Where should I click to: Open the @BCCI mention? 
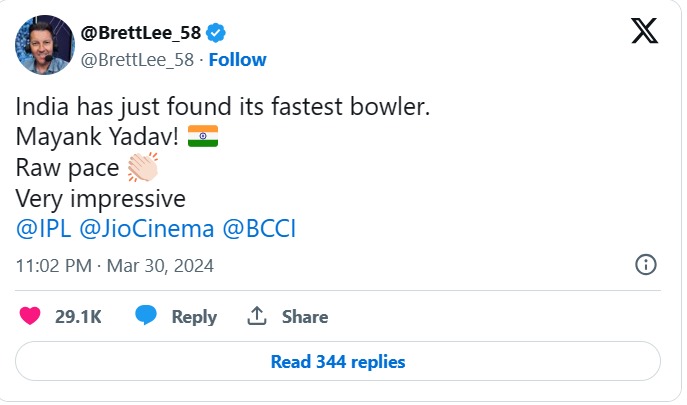click(259, 228)
